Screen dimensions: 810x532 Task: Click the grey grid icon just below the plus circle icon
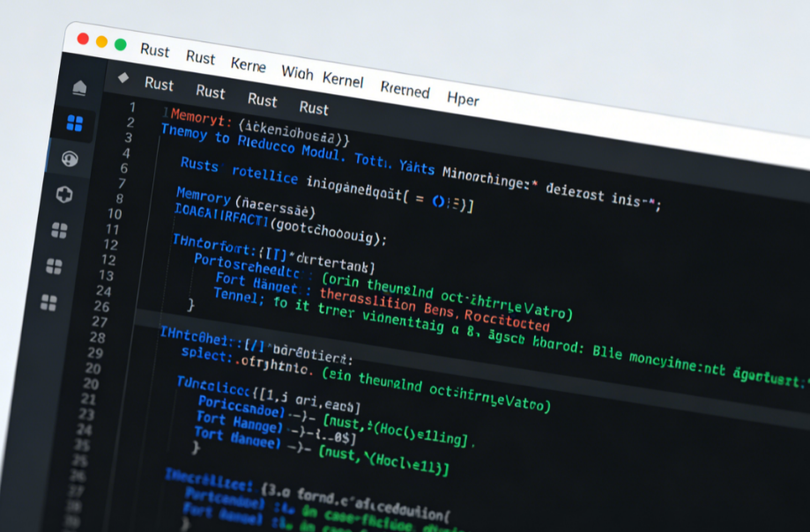point(59,230)
